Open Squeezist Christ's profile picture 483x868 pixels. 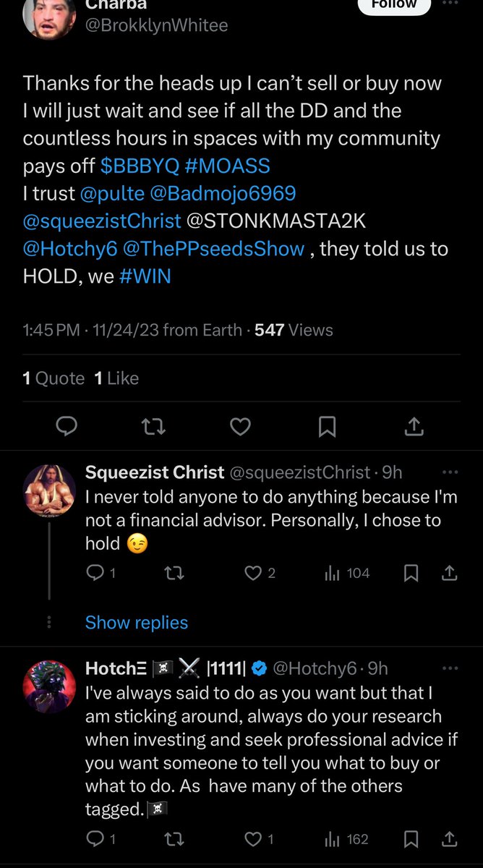tap(50, 491)
